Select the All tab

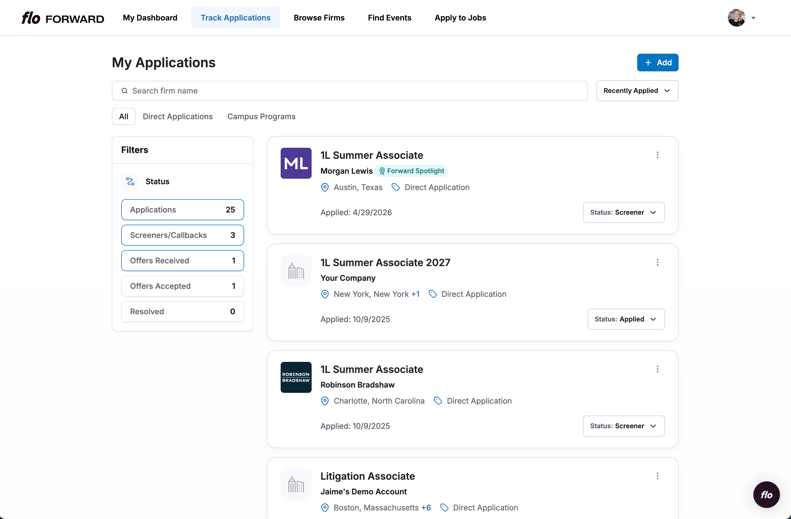point(124,117)
